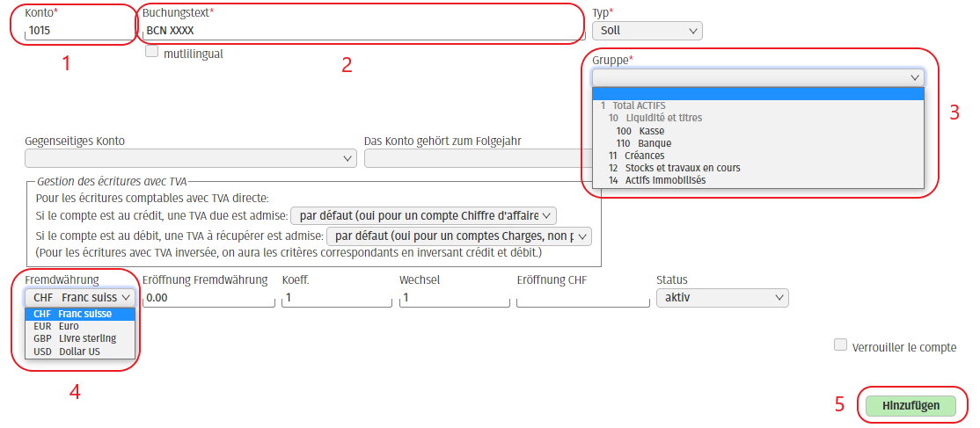Enable the Verrouiller le compte checkbox
The image size is (980, 428).
tap(840, 345)
